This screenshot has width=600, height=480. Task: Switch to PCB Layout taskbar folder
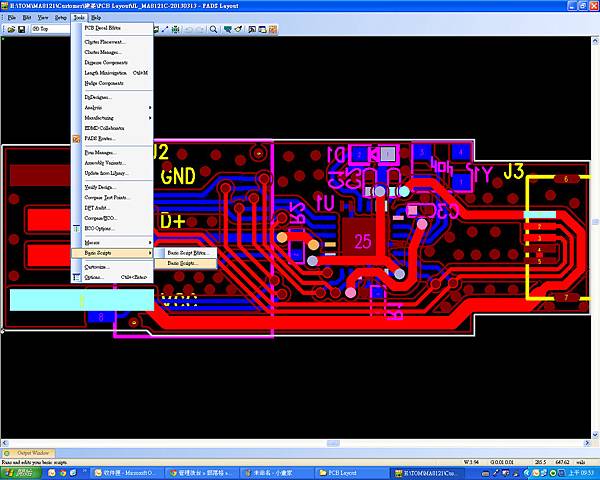click(x=352, y=473)
